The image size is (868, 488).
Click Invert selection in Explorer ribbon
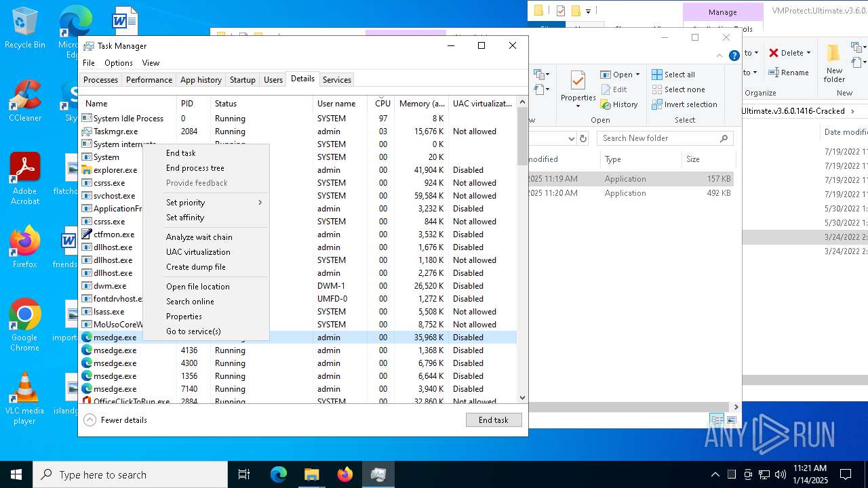[x=684, y=104]
